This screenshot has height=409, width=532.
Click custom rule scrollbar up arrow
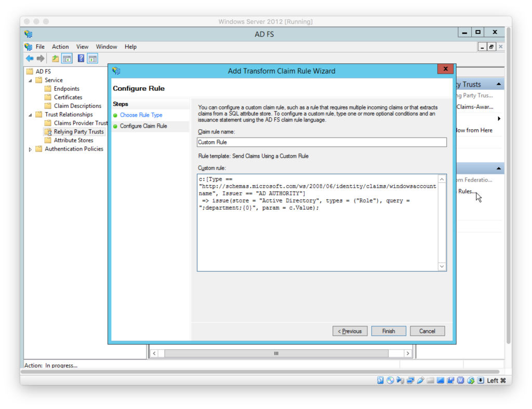click(x=442, y=179)
